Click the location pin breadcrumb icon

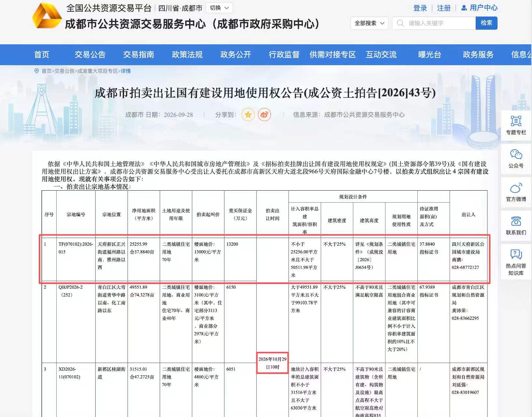pyautogui.click(x=37, y=71)
